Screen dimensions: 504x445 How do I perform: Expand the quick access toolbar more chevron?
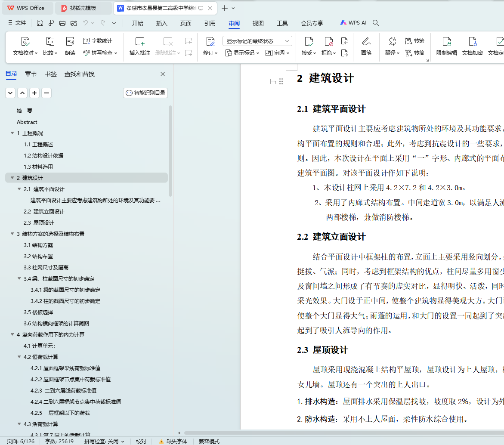point(114,23)
